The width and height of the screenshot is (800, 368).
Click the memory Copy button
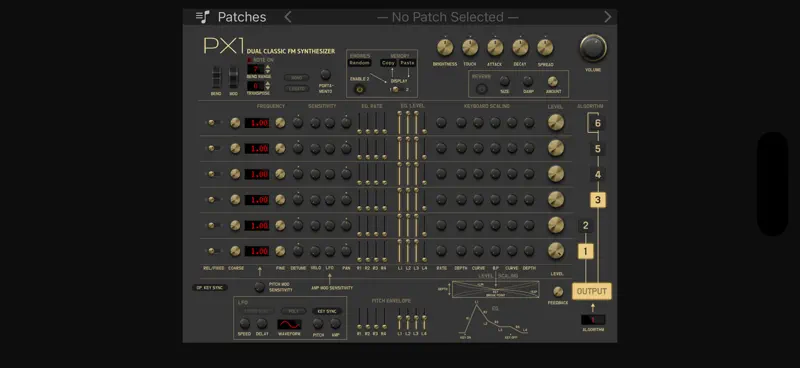388,63
